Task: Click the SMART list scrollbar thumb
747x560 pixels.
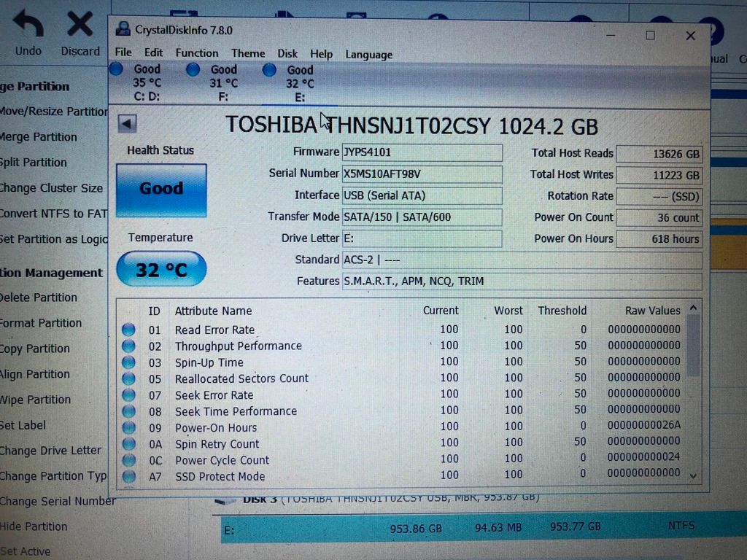Action: (x=694, y=345)
